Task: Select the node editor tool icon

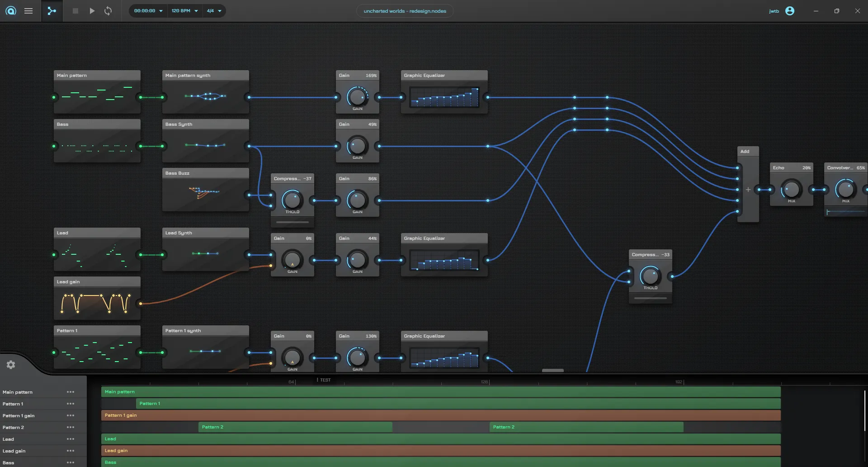Action: [52, 11]
